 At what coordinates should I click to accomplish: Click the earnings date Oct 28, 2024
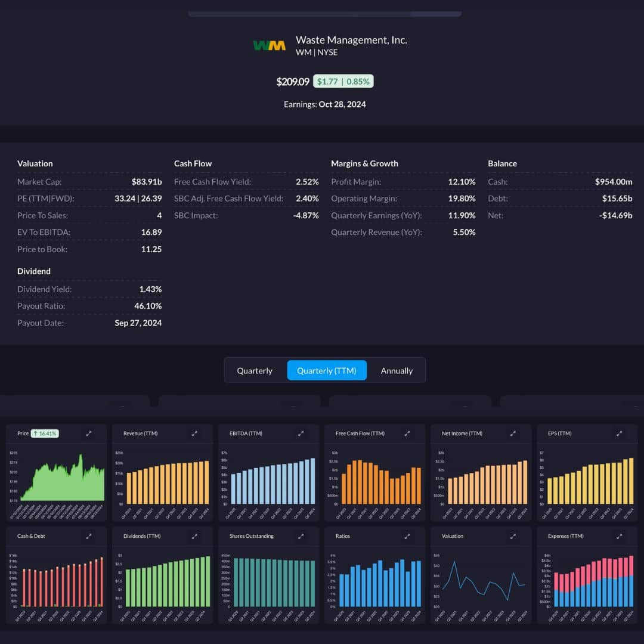[342, 104]
